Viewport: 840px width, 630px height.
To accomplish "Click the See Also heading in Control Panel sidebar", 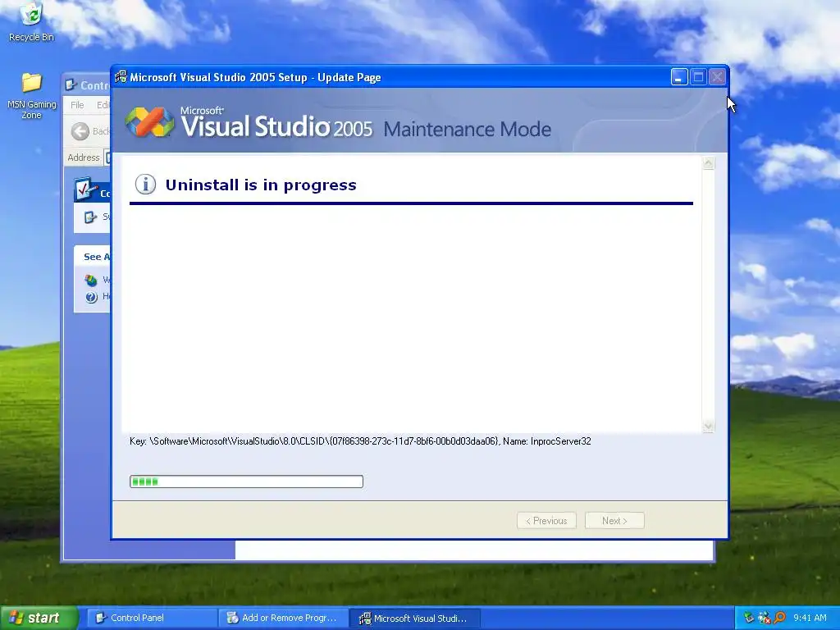I will click(97, 257).
